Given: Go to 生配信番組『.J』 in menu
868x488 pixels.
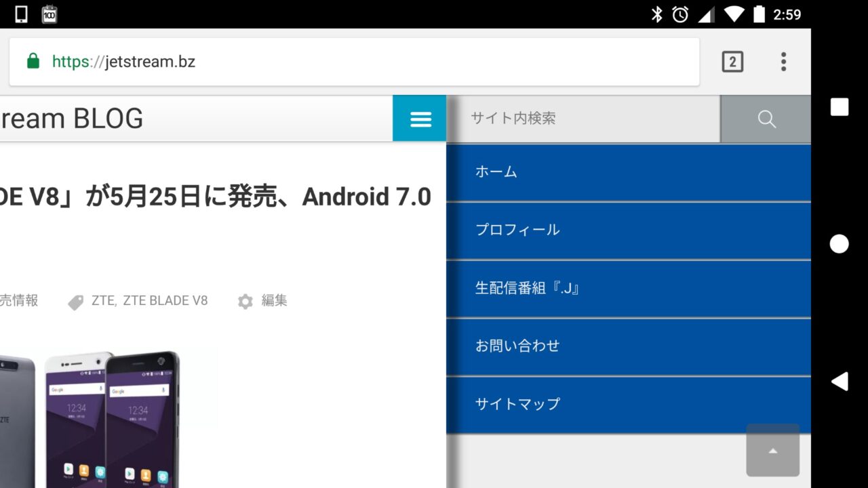Looking at the screenshot, I should point(528,288).
